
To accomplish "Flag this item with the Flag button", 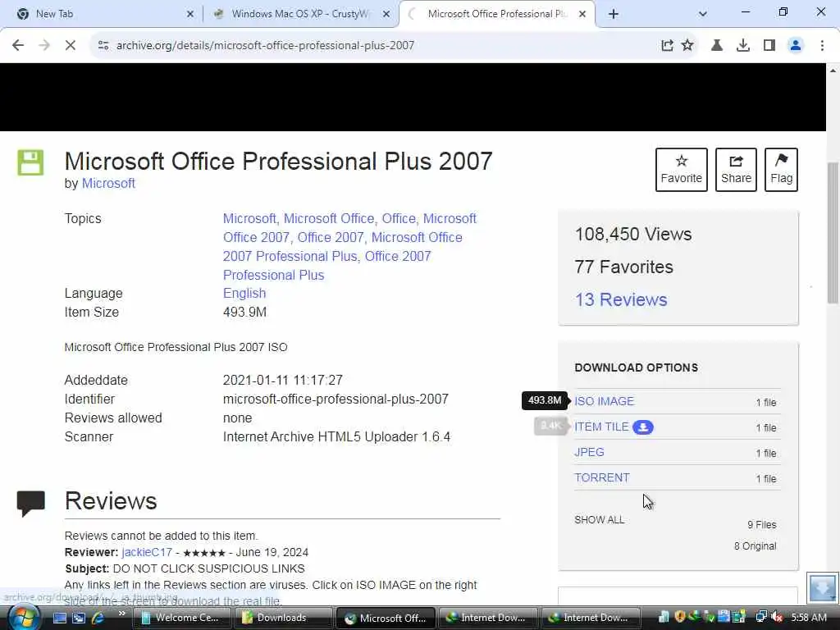I will coord(781,170).
